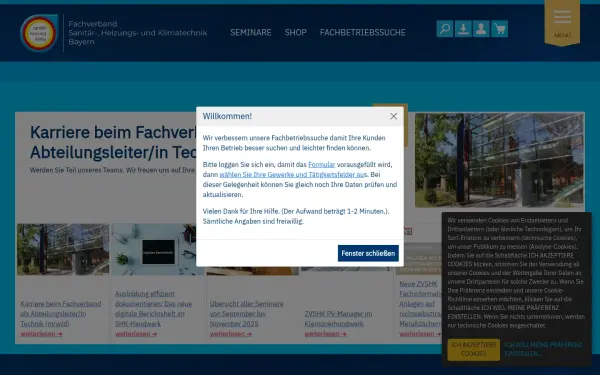Screen dimensions: 600x375
Task: Click the large building photo at right
Action: [499, 160]
